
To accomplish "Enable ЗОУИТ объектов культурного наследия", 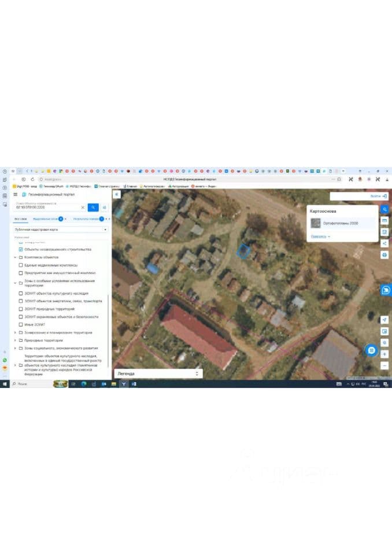I will 21,294.
